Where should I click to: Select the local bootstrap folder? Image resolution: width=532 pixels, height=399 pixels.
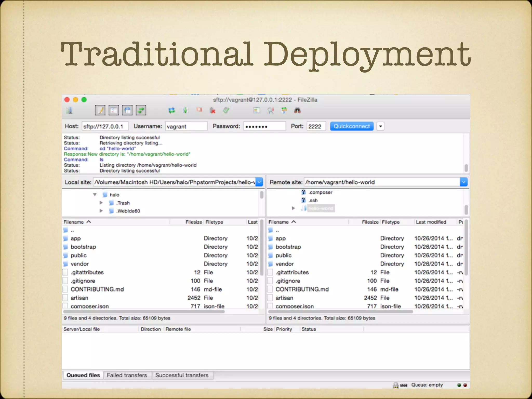coord(161,247)
